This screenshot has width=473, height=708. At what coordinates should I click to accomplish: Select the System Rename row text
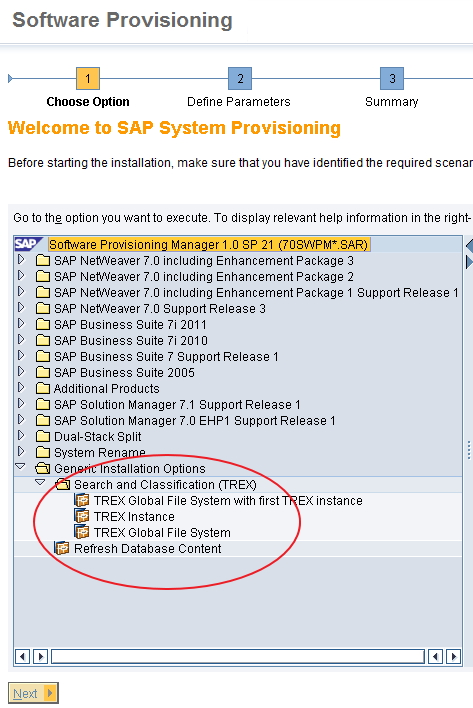(100, 452)
